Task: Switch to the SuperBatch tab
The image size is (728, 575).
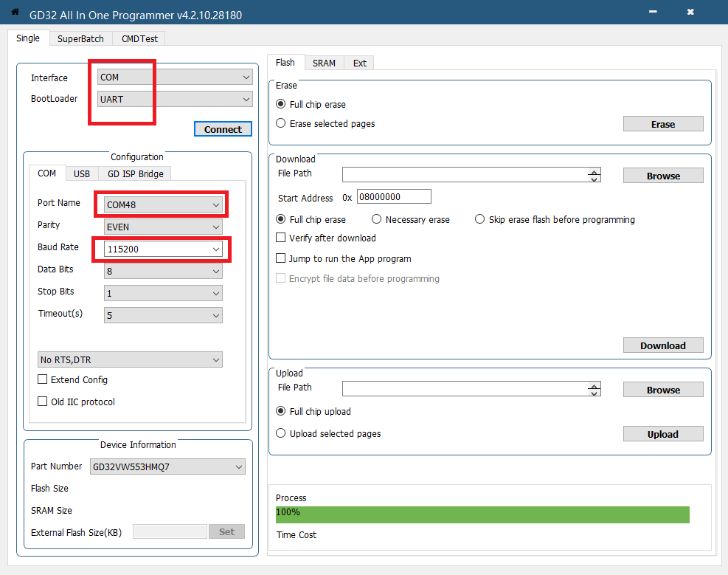Action: [81, 38]
